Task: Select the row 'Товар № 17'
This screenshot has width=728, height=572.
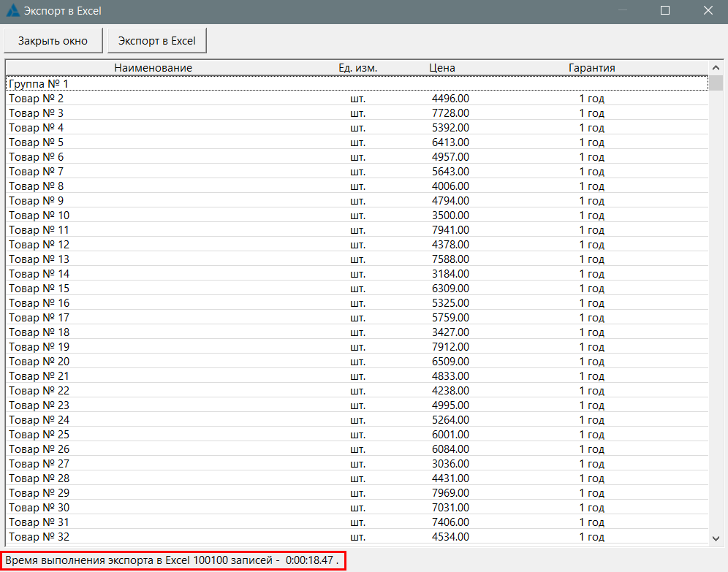Action: point(39,318)
